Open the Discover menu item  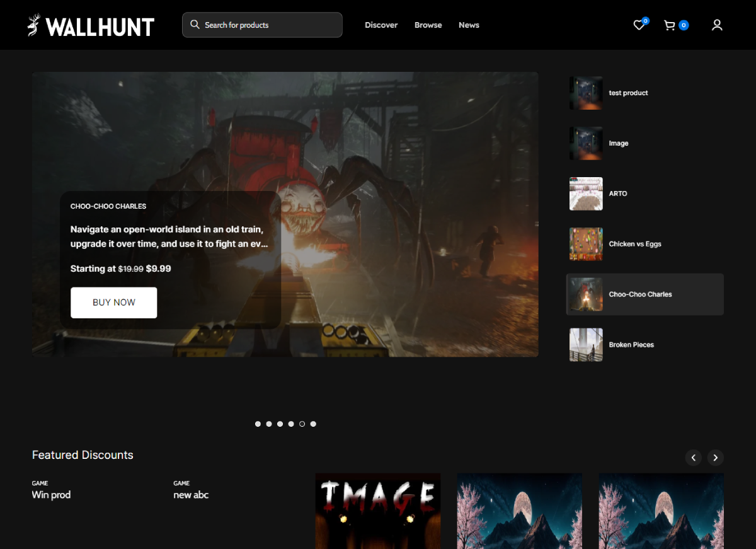[381, 25]
